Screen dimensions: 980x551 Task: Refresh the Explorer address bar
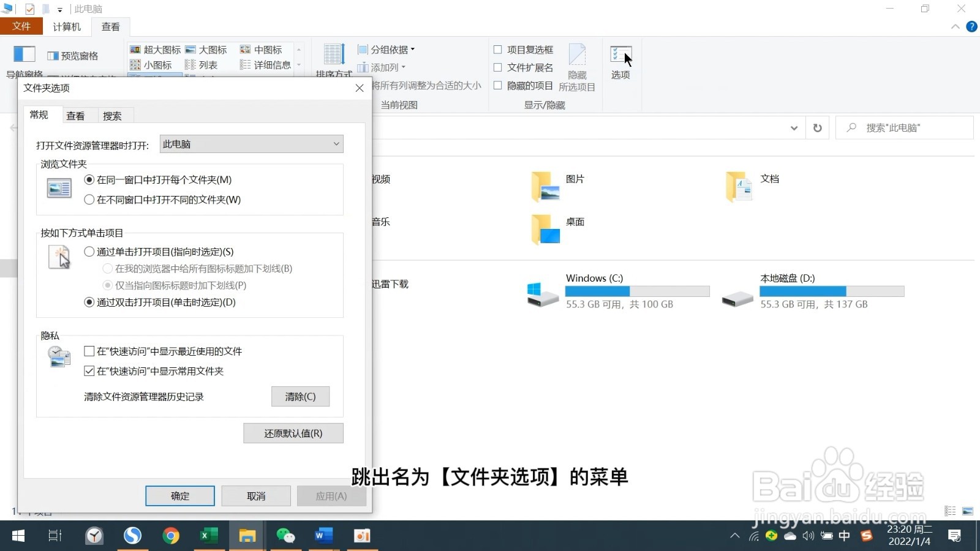click(817, 128)
